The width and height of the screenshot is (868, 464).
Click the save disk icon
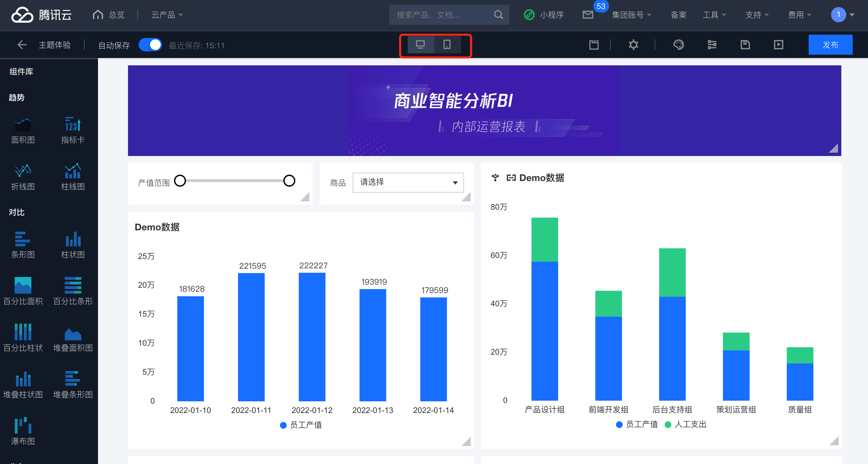point(745,45)
